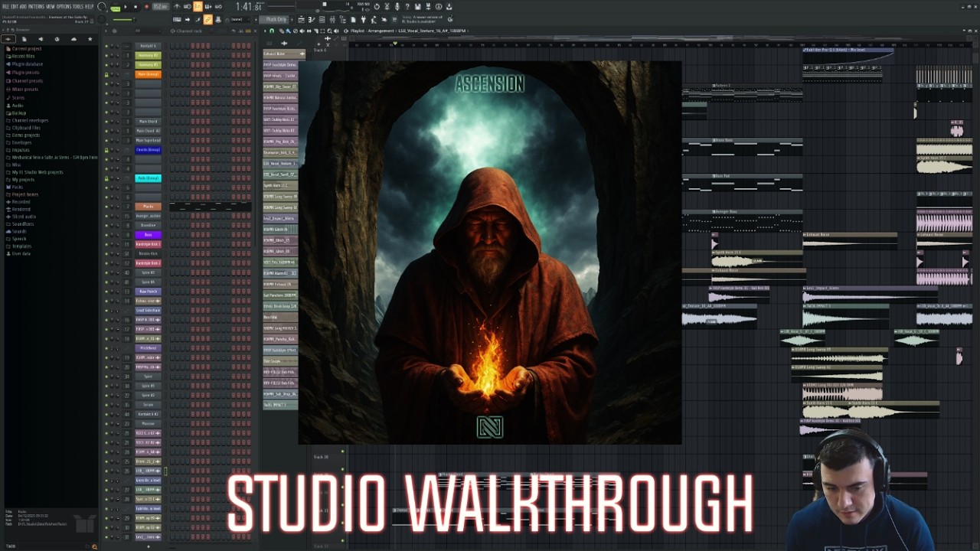Open the Pluck Only selector arrow
Image resolution: width=980 pixels, height=551 pixels.
pyautogui.click(x=291, y=19)
